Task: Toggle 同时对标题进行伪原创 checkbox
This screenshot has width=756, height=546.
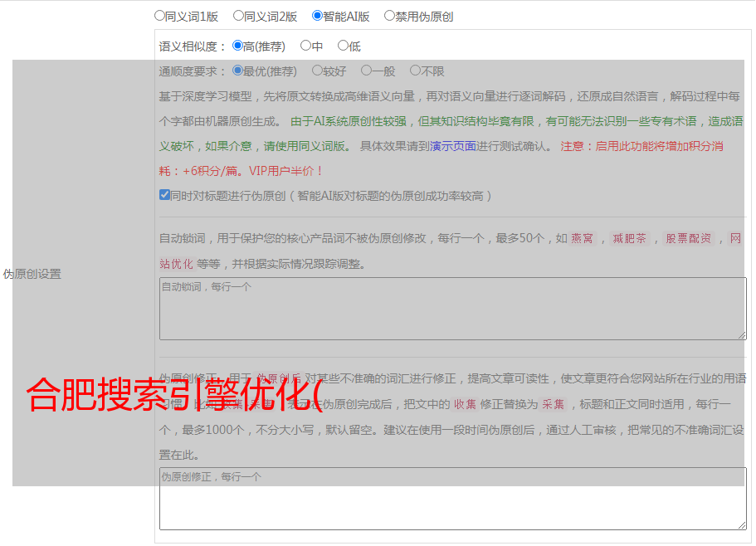Action: coord(164,195)
